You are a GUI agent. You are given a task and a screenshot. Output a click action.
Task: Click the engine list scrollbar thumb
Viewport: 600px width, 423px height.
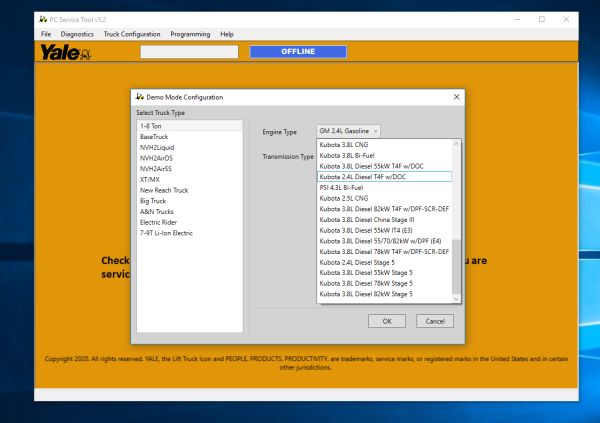pyautogui.click(x=456, y=267)
